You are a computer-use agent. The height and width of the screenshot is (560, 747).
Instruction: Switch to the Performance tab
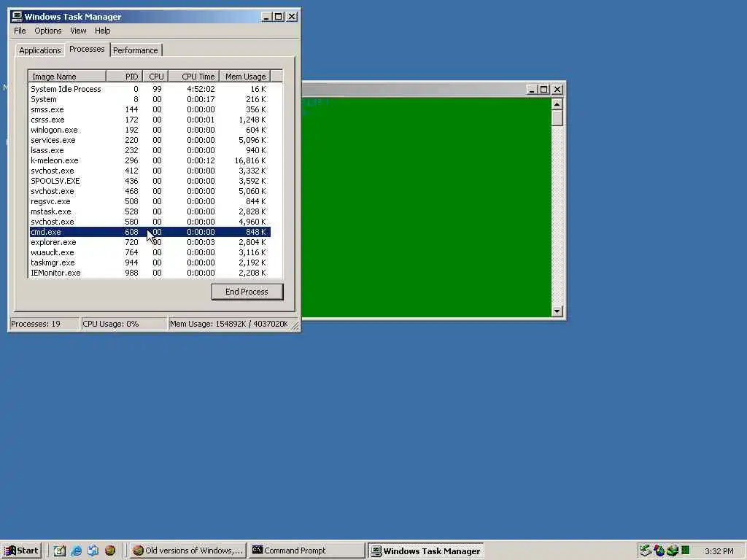tap(135, 50)
